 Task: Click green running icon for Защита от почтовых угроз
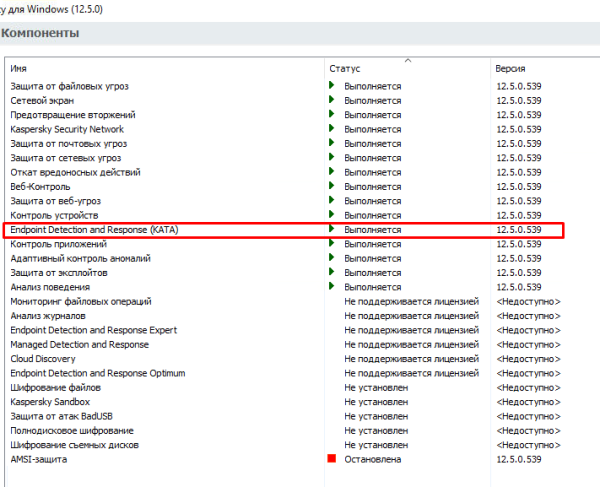click(x=332, y=142)
